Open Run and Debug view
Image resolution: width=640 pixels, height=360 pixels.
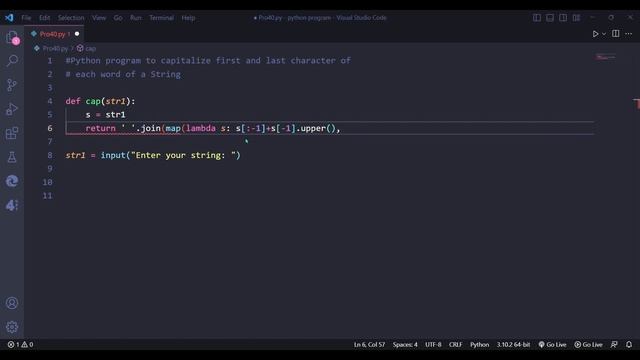pyautogui.click(x=12, y=109)
